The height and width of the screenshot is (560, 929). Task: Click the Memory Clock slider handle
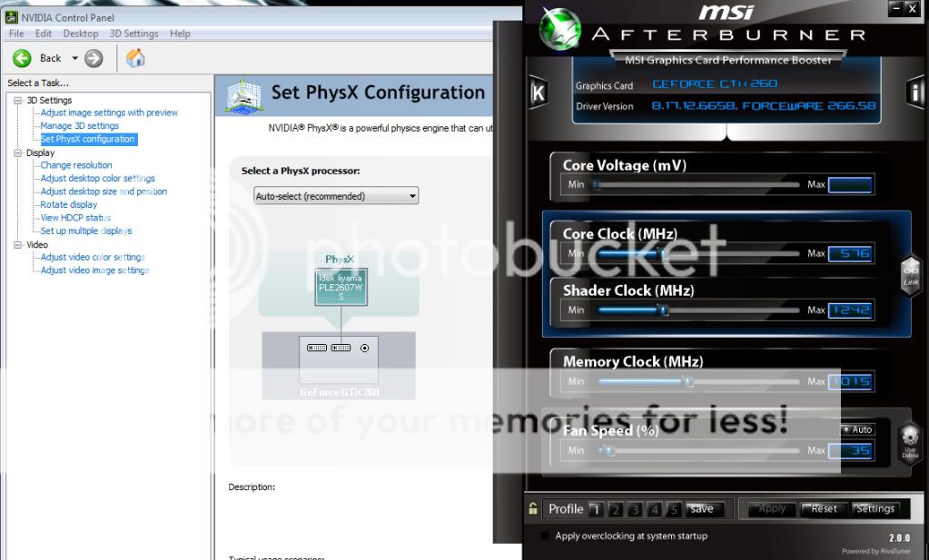click(x=687, y=382)
